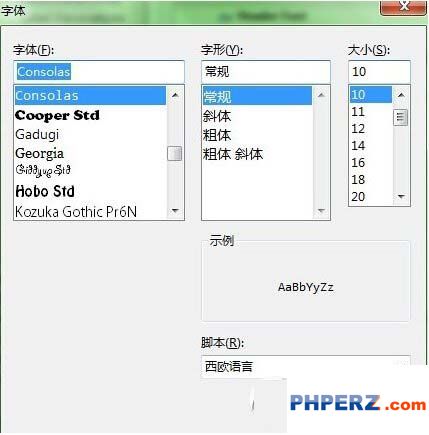The image size is (429, 435).
Task: Click the font list scroll up arrow
Action: click(x=175, y=95)
